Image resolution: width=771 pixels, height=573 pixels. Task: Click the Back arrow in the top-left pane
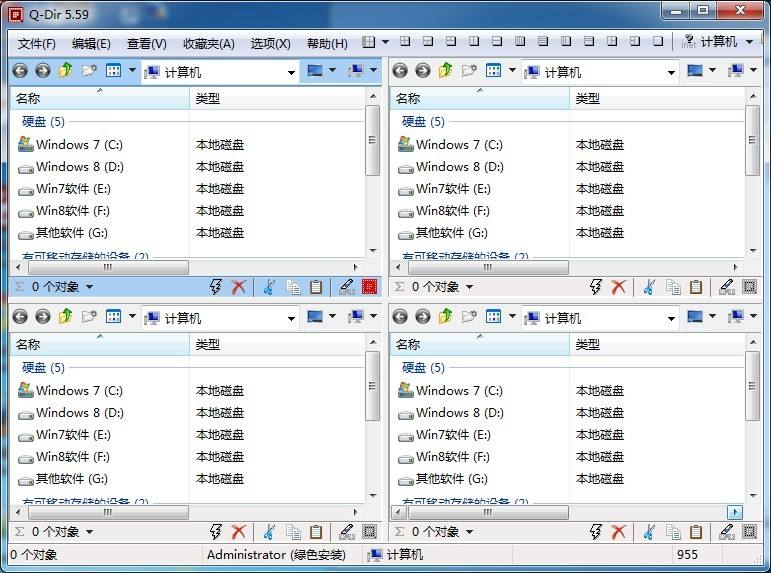click(x=19, y=71)
